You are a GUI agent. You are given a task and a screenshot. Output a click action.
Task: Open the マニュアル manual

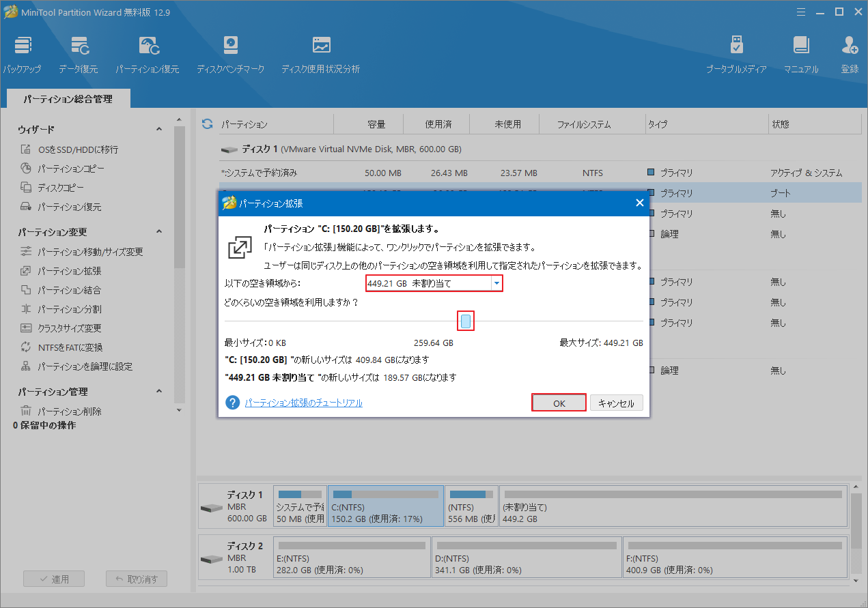point(801,55)
